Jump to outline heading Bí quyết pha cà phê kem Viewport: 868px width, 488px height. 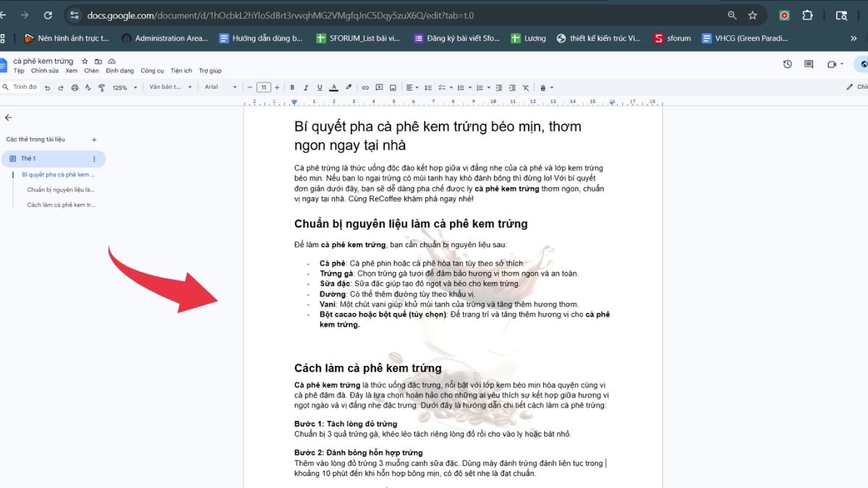[59, 175]
